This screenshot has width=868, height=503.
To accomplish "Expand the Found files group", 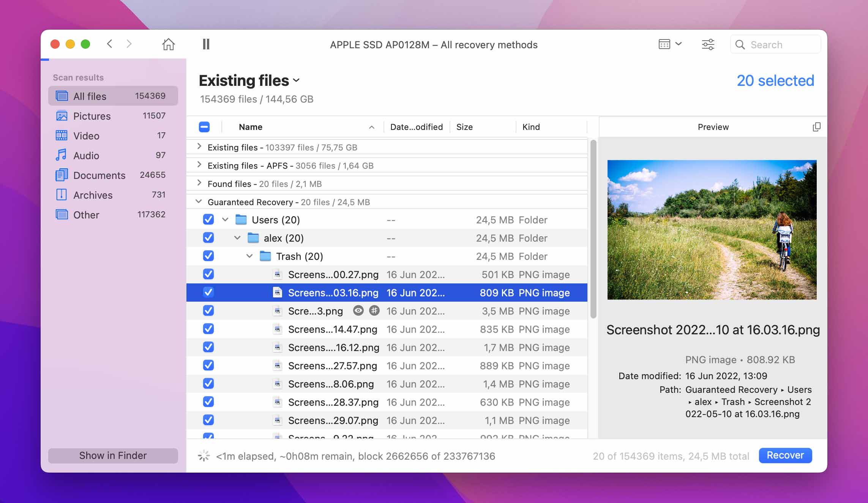I will pyautogui.click(x=199, y=183).
